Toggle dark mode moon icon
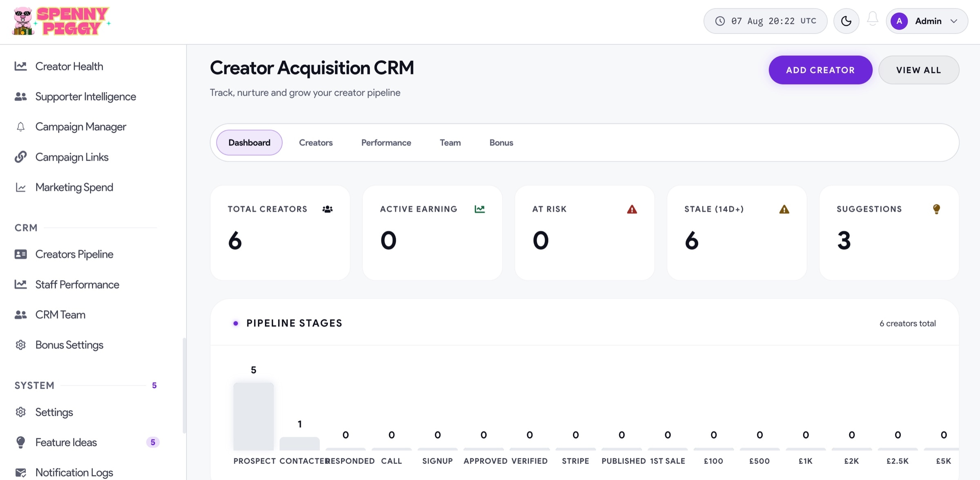This screenshot has width=980, height=480. [x=846, y=21]
